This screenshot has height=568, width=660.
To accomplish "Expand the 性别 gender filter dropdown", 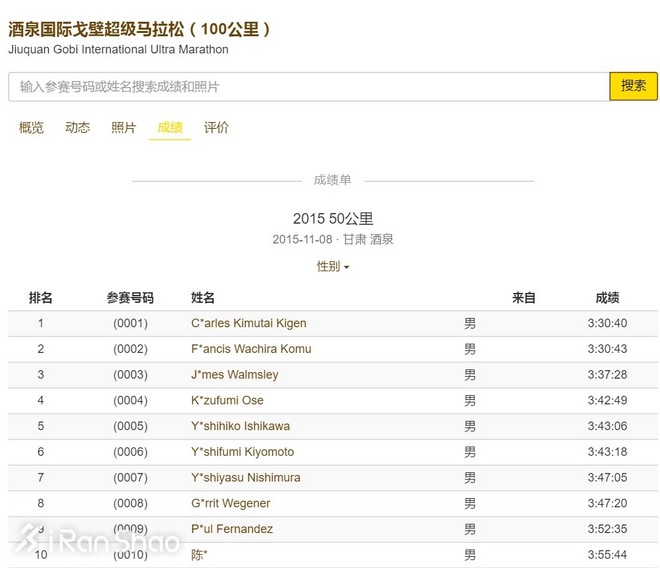I will click(333, 267).
